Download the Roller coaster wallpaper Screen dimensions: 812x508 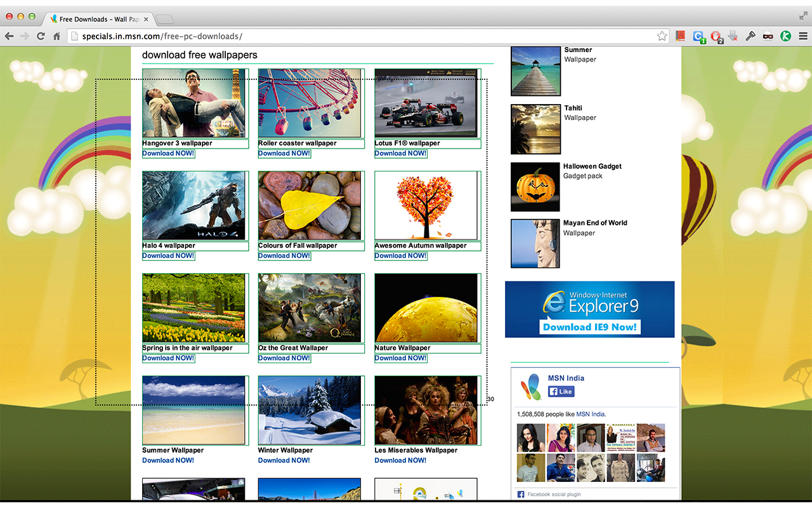click(x=284, y=153)
